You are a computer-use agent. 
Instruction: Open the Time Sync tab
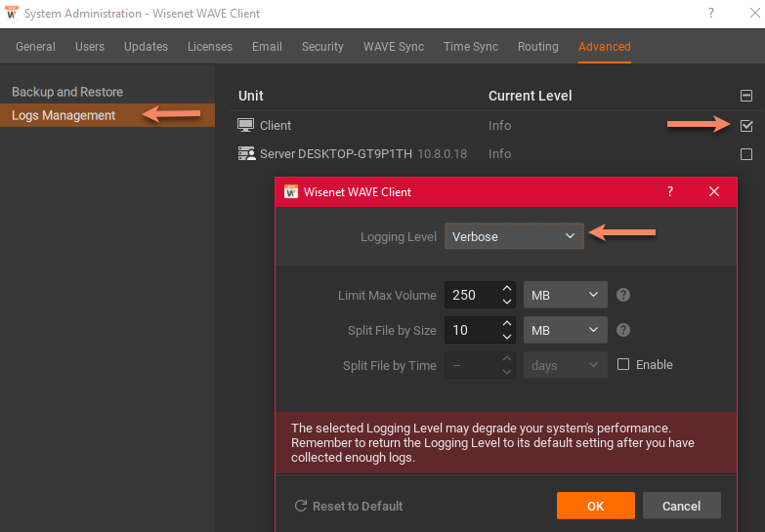click(471, 46)
